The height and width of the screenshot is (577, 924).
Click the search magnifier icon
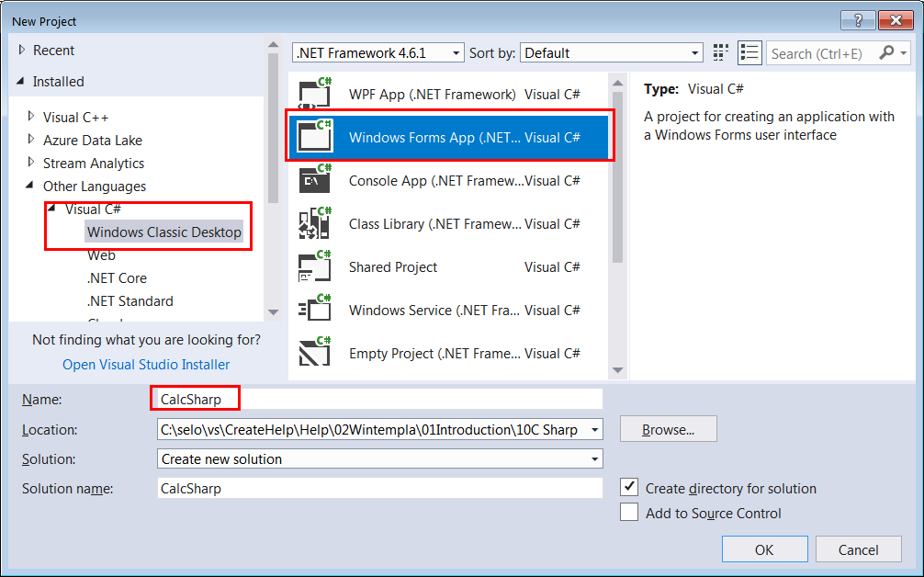[886, 53]
